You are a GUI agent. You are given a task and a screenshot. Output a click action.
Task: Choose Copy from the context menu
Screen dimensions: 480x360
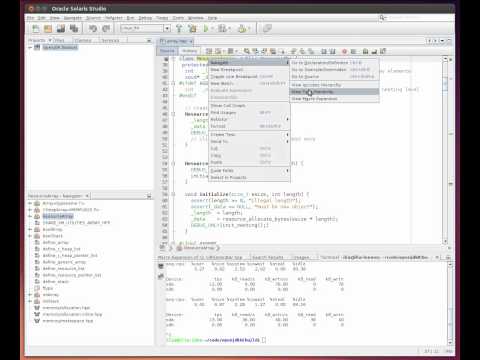249,156
